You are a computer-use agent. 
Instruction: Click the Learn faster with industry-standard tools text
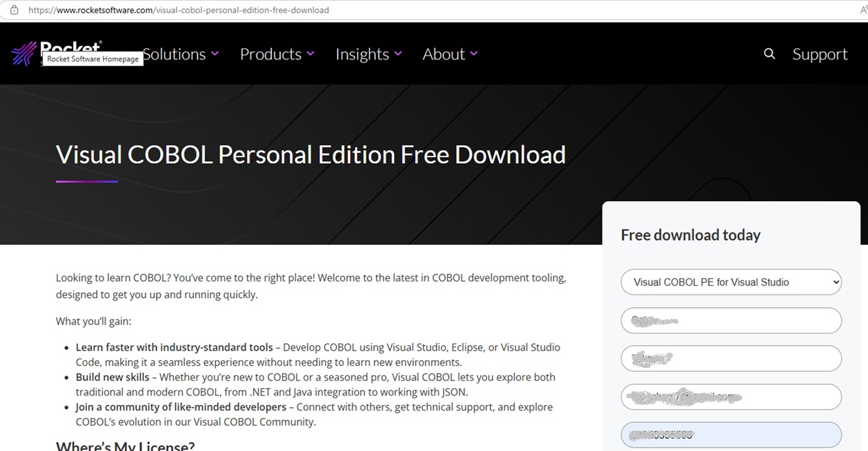tap(174, 347)
